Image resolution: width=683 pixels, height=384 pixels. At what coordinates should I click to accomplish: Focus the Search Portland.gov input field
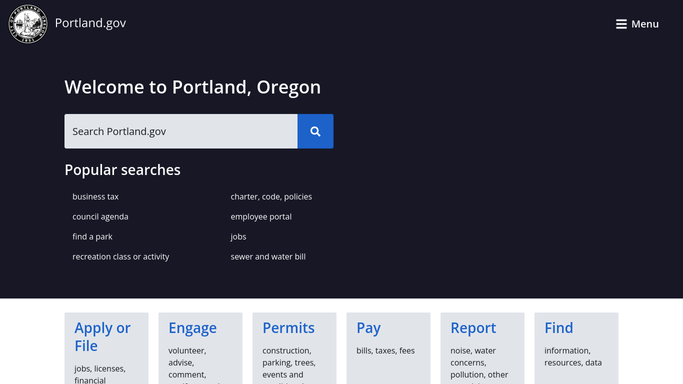coord(181,131)
